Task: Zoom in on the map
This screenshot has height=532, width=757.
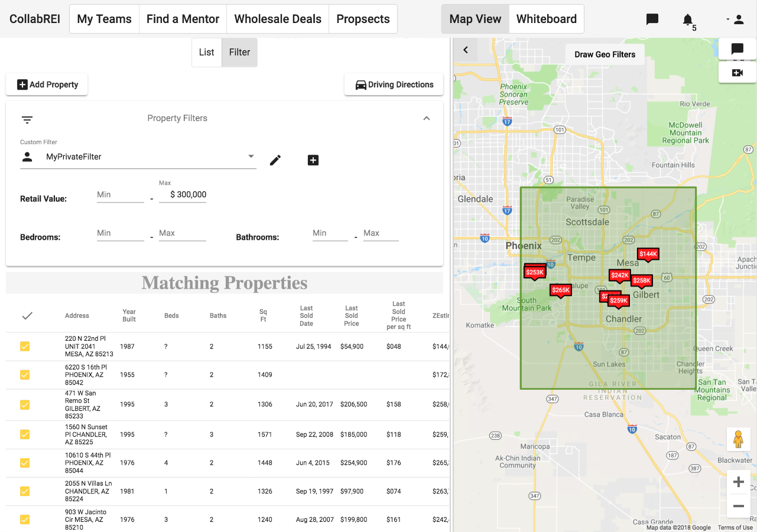Action: 738,482
